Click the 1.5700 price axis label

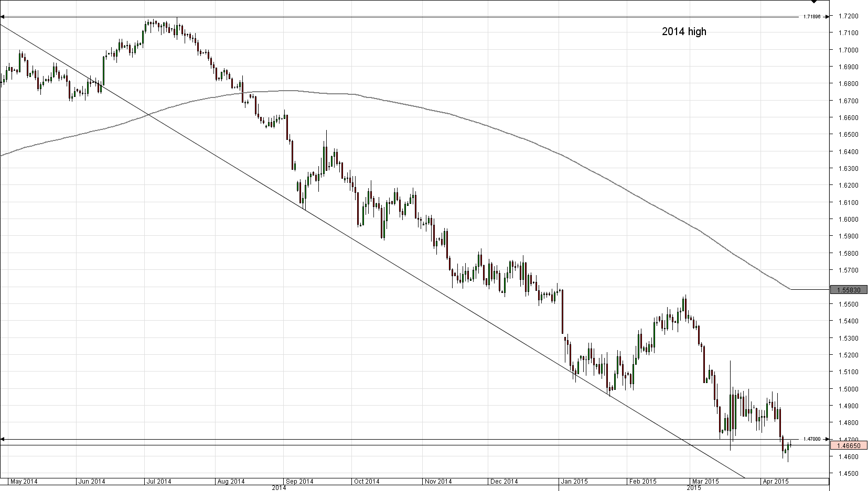click(849, 270)
